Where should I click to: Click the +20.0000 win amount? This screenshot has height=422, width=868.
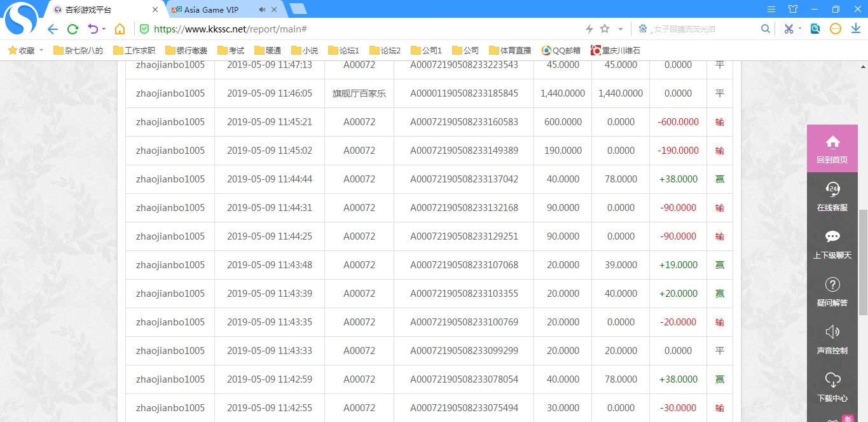click(679, 294)
